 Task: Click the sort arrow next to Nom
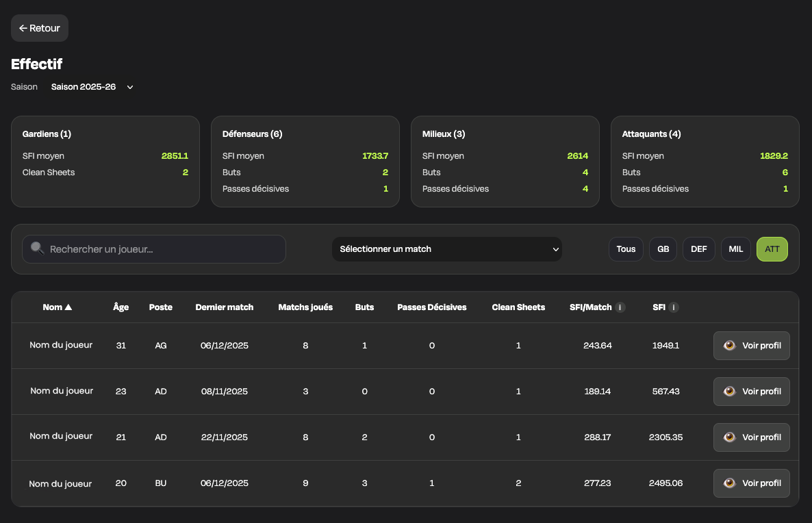pos(68,307)
